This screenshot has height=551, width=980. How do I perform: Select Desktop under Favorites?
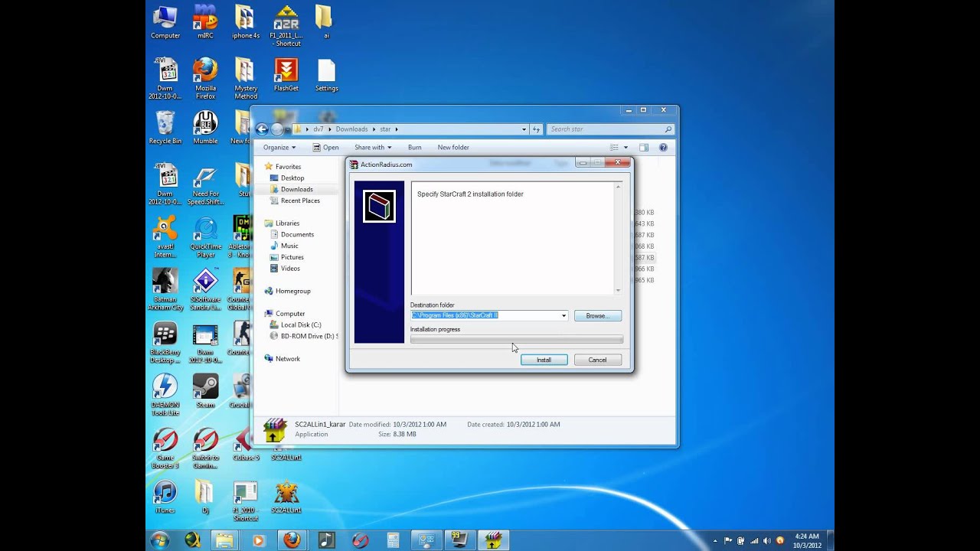[292, 178]
